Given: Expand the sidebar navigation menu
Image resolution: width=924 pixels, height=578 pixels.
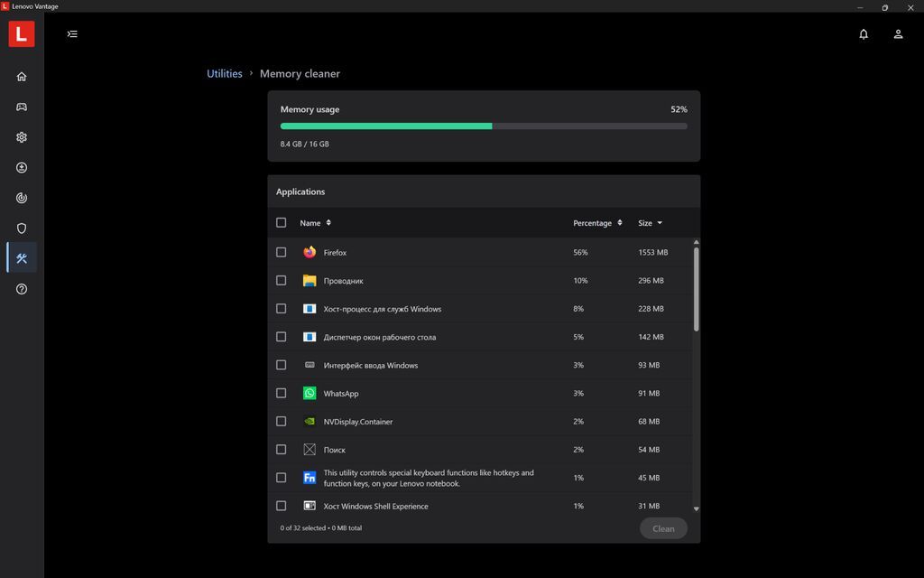Looking at the screenshot, I should pyautogui.click(x=72, y=34).
